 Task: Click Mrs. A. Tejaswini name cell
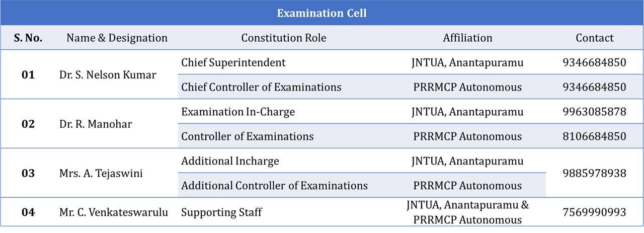(x=101, y=173)
